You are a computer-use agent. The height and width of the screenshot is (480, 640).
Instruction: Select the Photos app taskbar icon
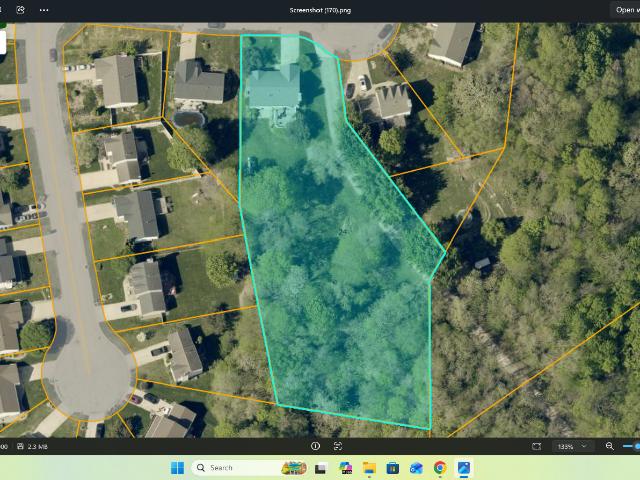(464, 468)
